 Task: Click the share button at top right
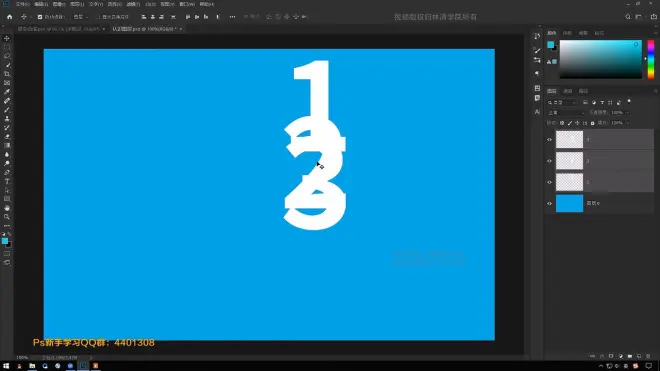(x=654, y=17)
